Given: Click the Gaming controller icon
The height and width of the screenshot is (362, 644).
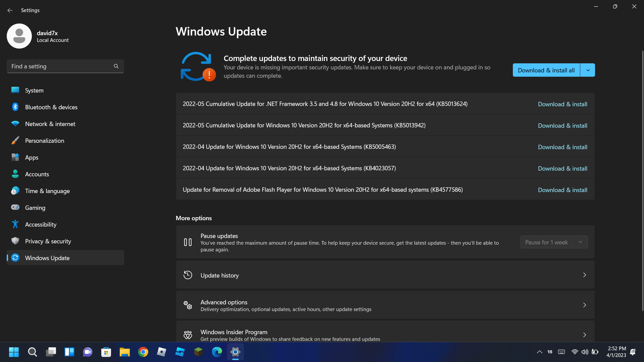Looking at the screenshot, I should (x=15, y=207).
